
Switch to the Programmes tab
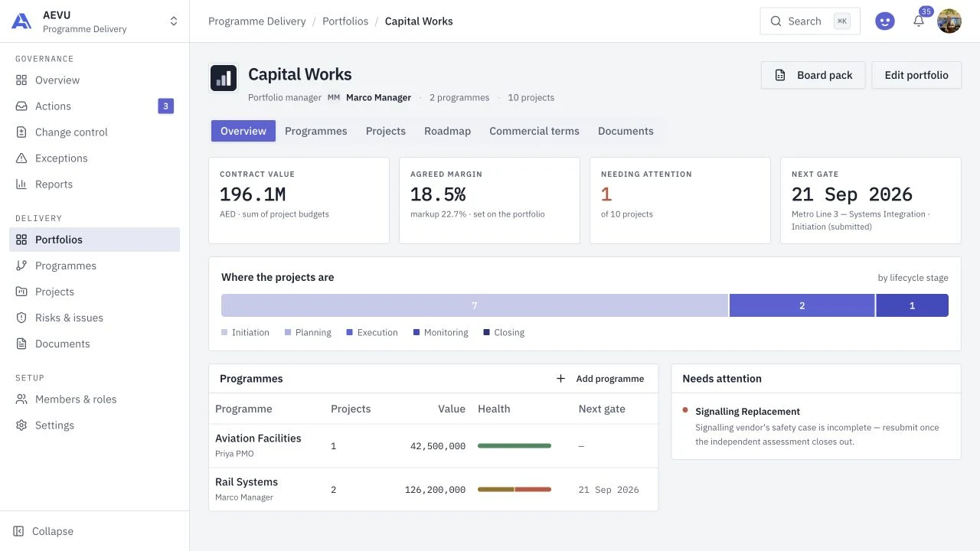tap(316, 131)
